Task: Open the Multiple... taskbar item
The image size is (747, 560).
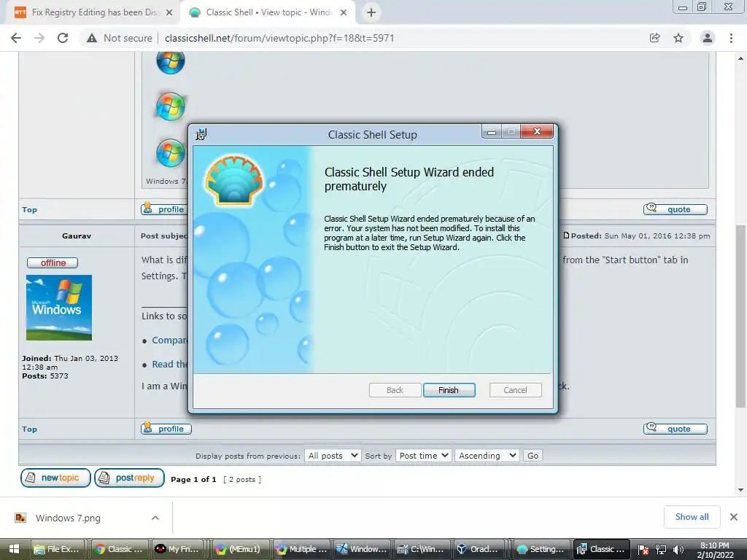Action: pos(301,549)
